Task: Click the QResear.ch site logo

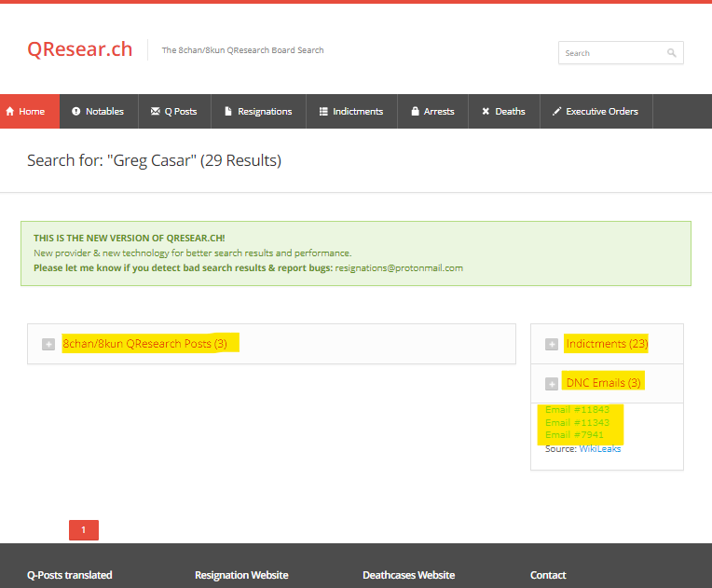Action: click(80, 49)
